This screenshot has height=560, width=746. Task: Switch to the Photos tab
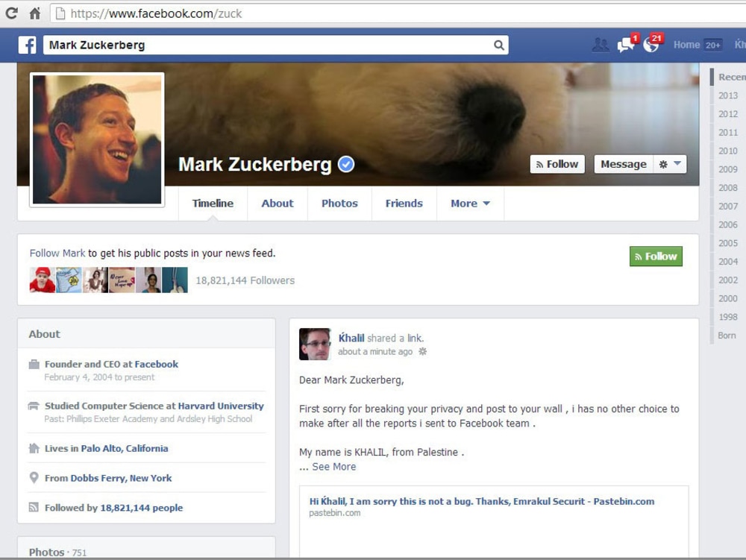pyautogui.click(x=339, y=204)
